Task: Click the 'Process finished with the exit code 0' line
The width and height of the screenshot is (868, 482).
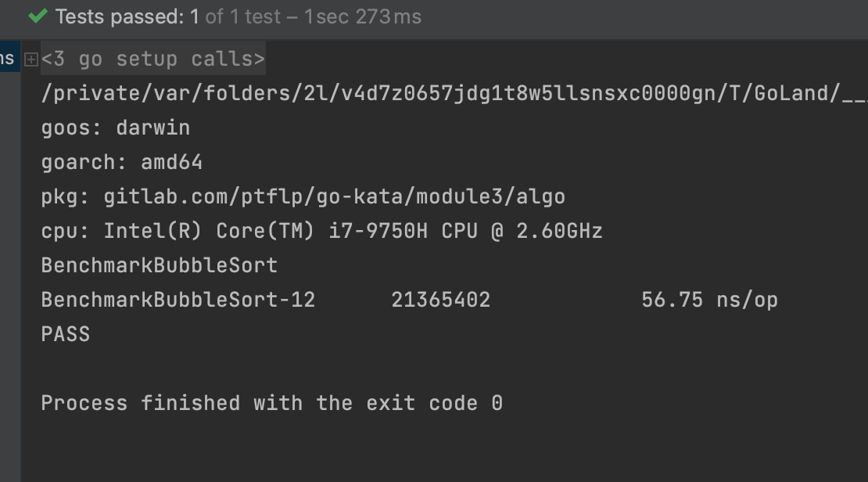Action: [271, 403]
